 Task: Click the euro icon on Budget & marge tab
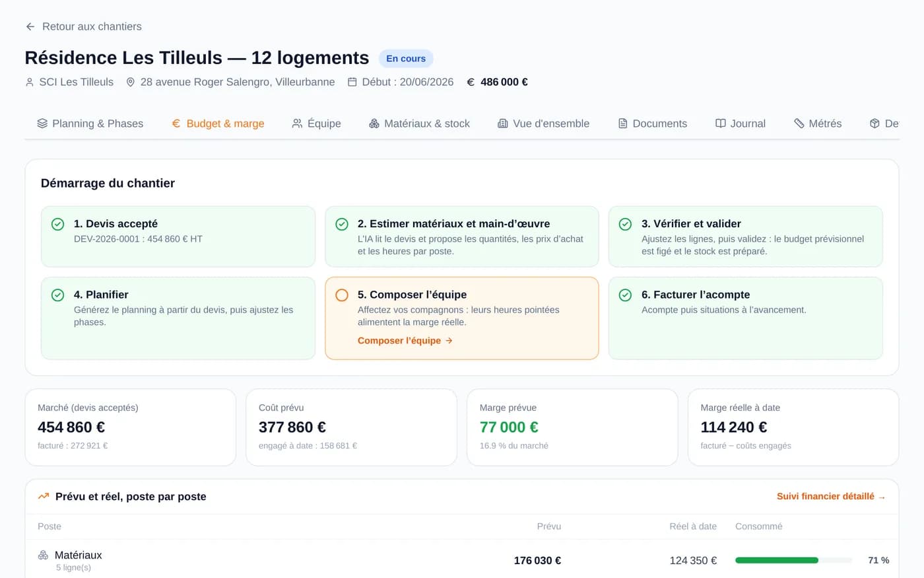click(x=176, y=124)
